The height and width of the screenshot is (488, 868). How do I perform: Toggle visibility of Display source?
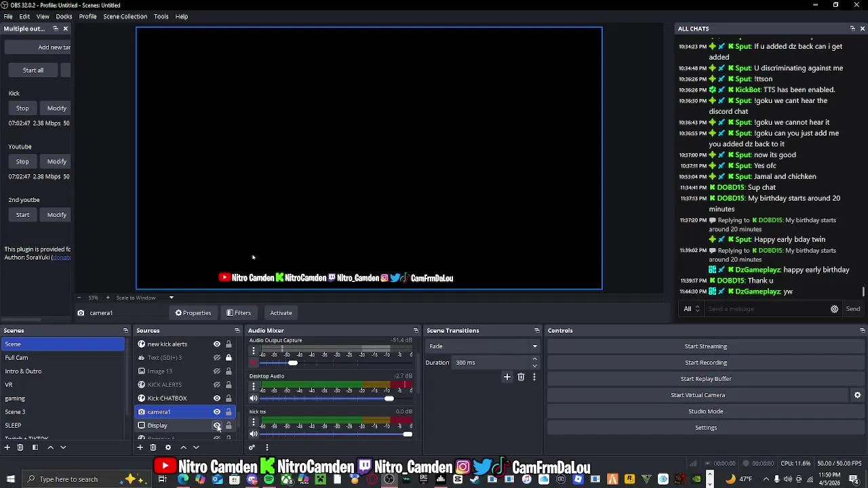click(x=217, y=426)
